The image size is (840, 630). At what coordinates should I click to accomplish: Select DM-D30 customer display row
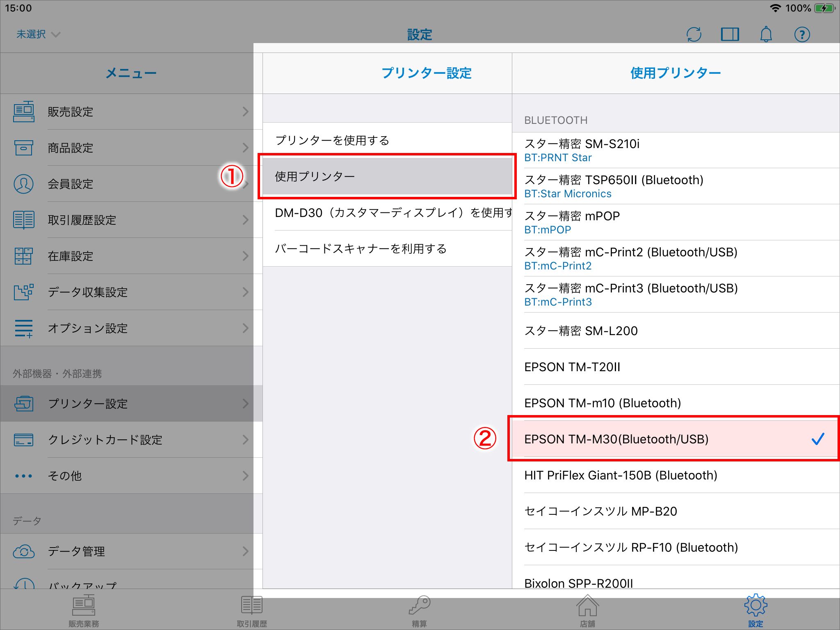coord(387,212)
